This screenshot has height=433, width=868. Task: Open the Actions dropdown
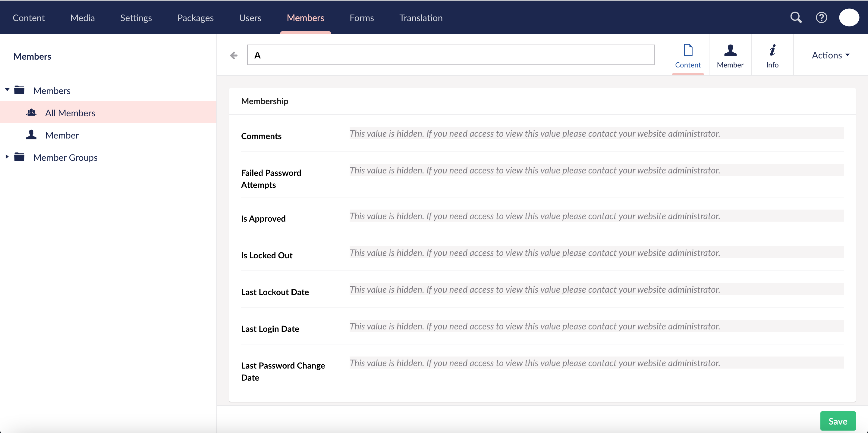(x=831, y=55)
